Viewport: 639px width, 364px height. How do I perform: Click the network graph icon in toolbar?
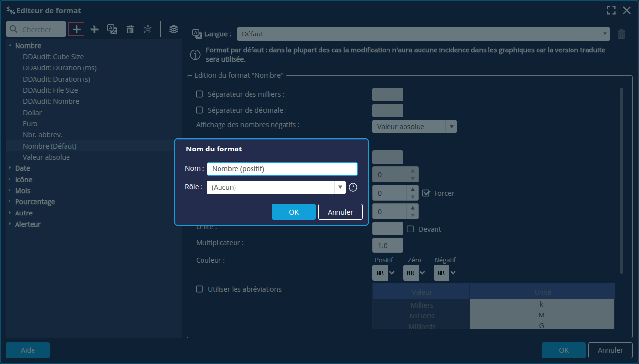[148, 29]
